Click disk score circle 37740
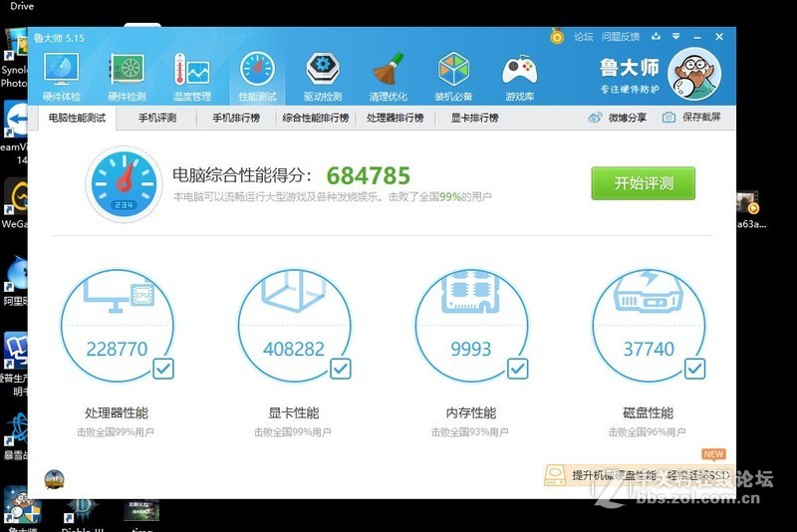 click(649, 326)
